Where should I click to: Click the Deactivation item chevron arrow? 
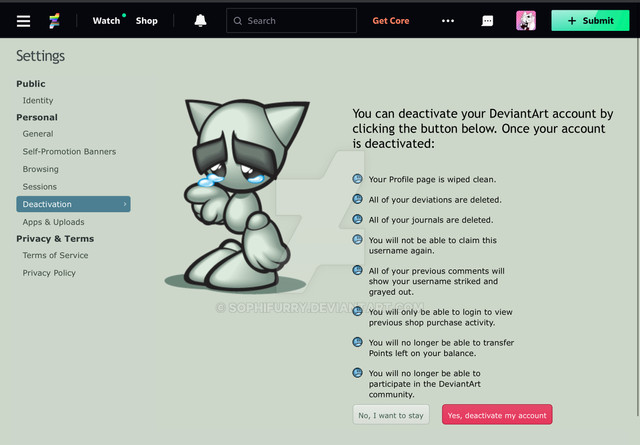point(125,204)
